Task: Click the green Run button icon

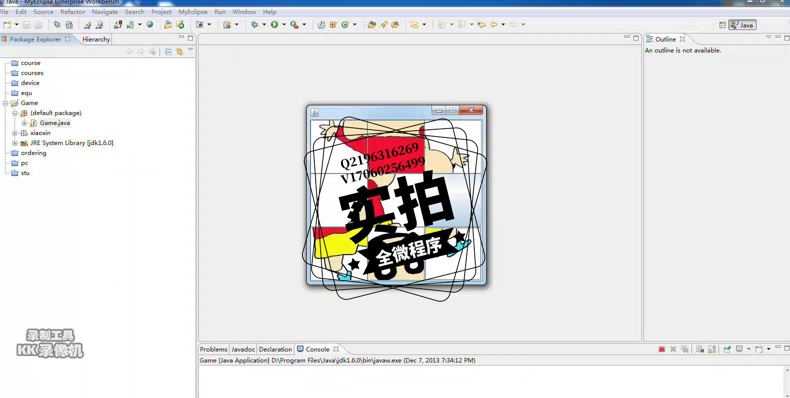Action: pos(275,25)
